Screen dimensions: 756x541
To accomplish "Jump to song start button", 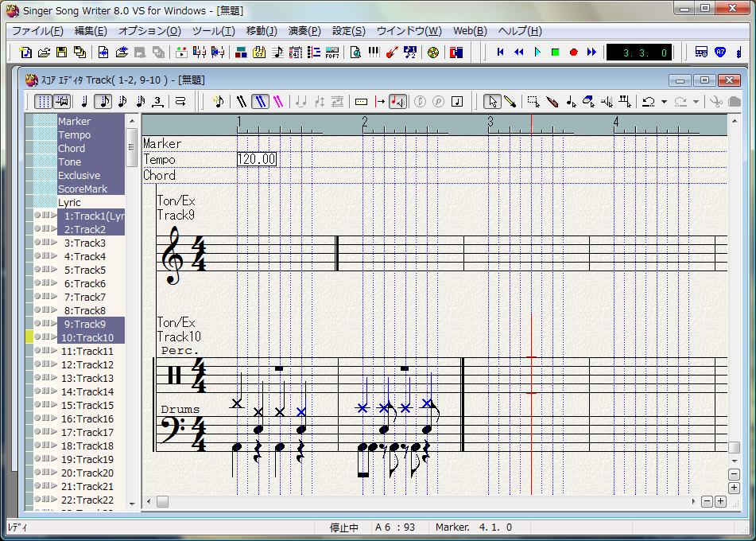I will pos(501,53).
